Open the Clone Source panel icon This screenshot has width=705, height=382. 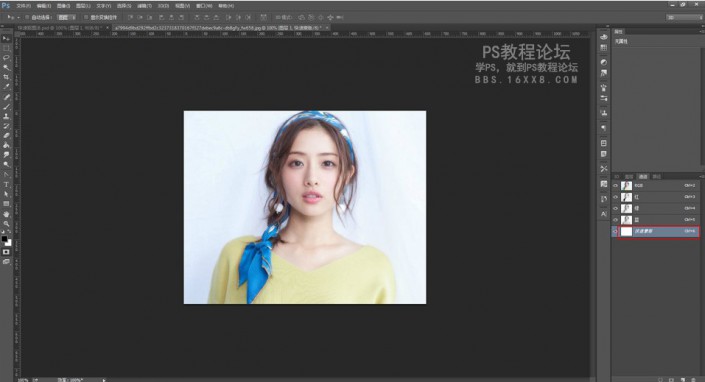pos(604,113)
